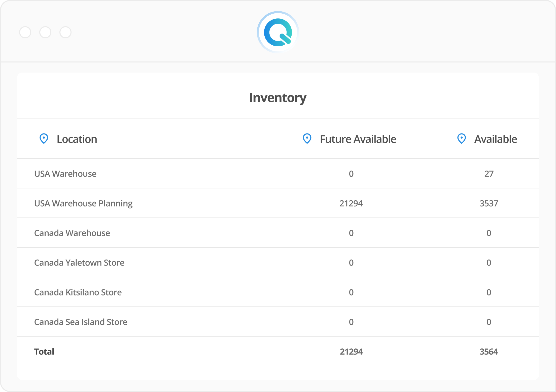
Task: Click the Total row label
Action: tap(44, 351)
